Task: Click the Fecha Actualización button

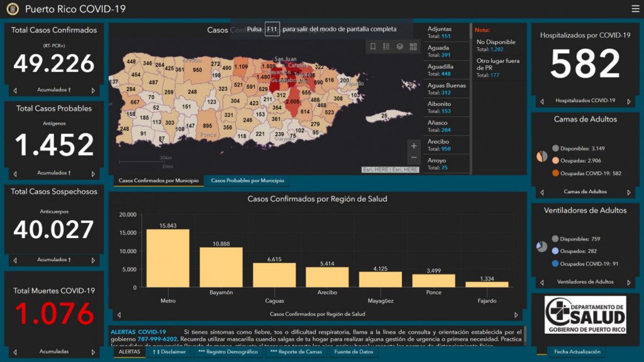Action: point(577,352)
